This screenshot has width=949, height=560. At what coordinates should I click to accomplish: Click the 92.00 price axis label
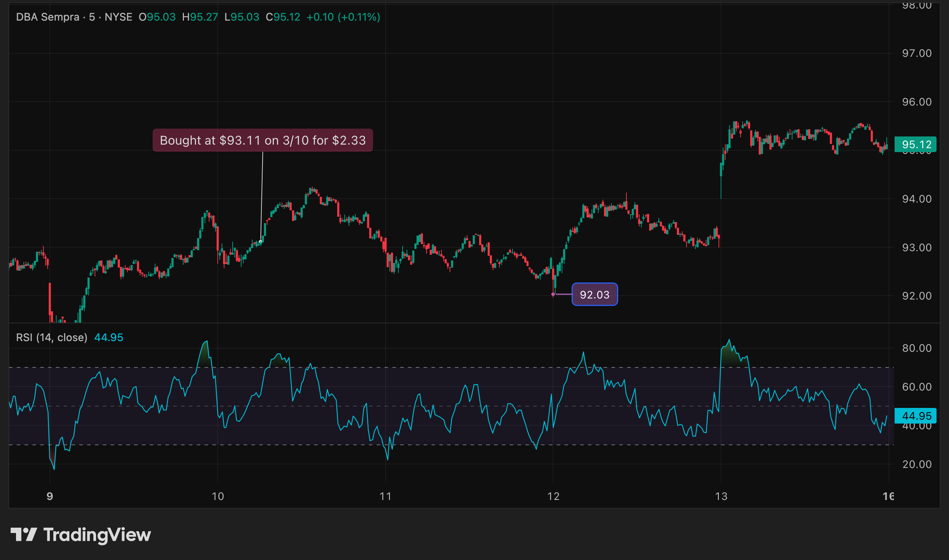pyautogui.click(x=917, y=296)
